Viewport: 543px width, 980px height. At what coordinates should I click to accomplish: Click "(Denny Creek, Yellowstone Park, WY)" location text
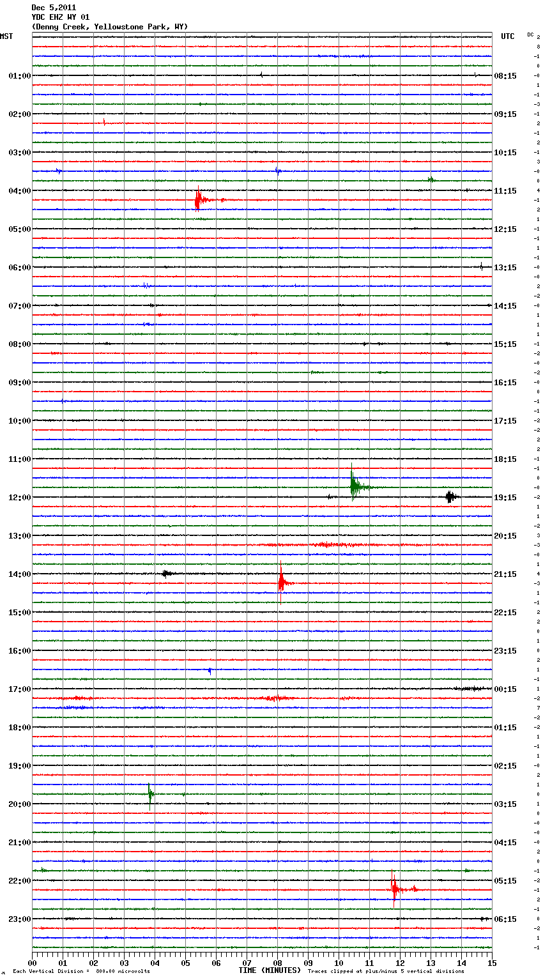[110, 27]
